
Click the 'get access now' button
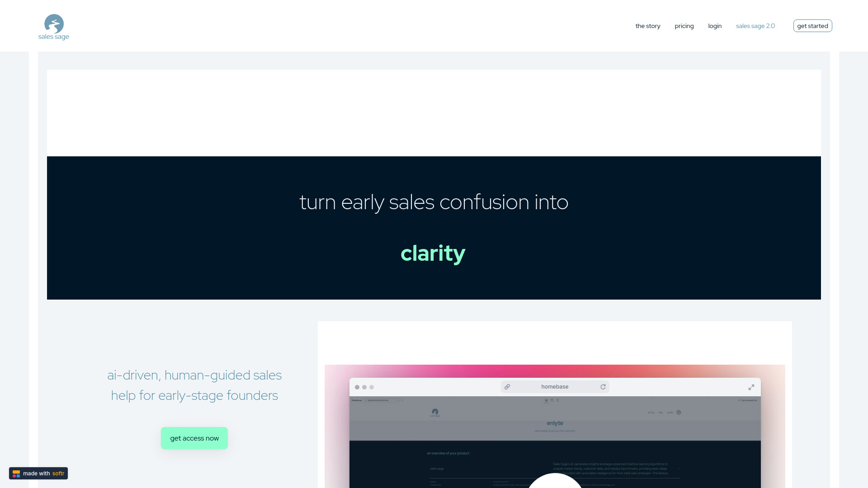coord(194,438)
